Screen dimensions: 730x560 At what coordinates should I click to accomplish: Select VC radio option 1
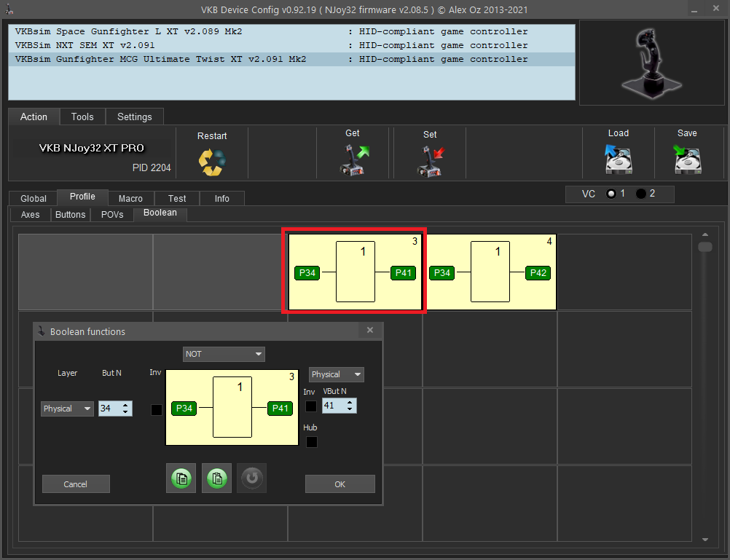611,194
